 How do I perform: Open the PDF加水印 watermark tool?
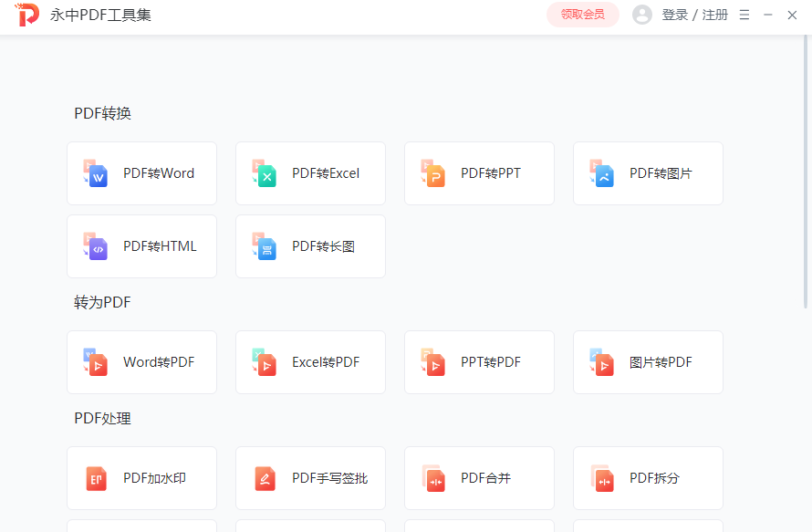(142, 478)
